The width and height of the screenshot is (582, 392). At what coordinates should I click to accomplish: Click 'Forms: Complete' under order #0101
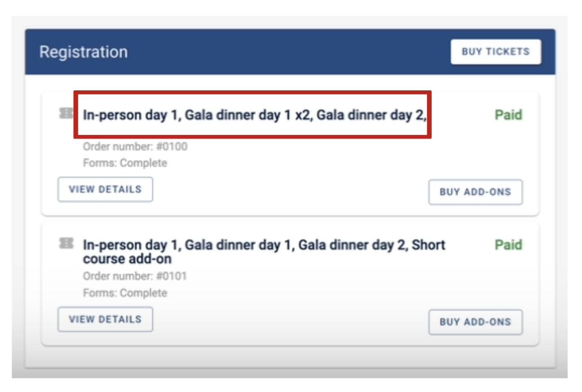[x=125, y=293]
